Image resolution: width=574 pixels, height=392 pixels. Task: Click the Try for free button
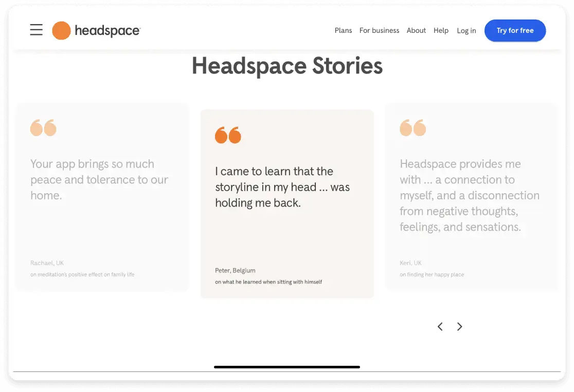click(x=515, y=30)
